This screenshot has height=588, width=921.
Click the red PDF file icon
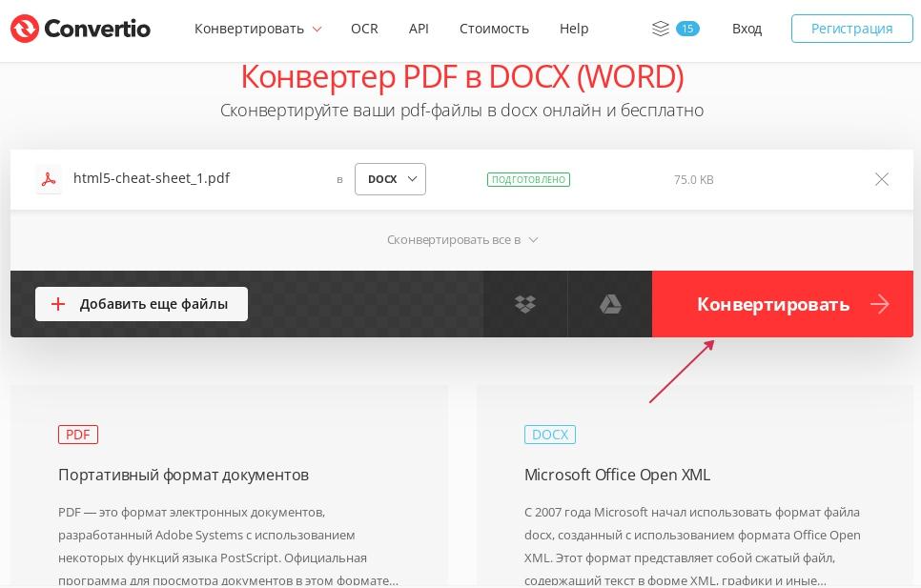[49, 179]
